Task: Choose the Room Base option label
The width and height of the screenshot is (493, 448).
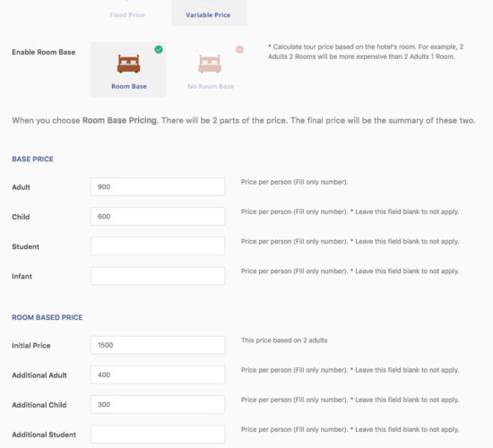Action: tap(129, 86)
